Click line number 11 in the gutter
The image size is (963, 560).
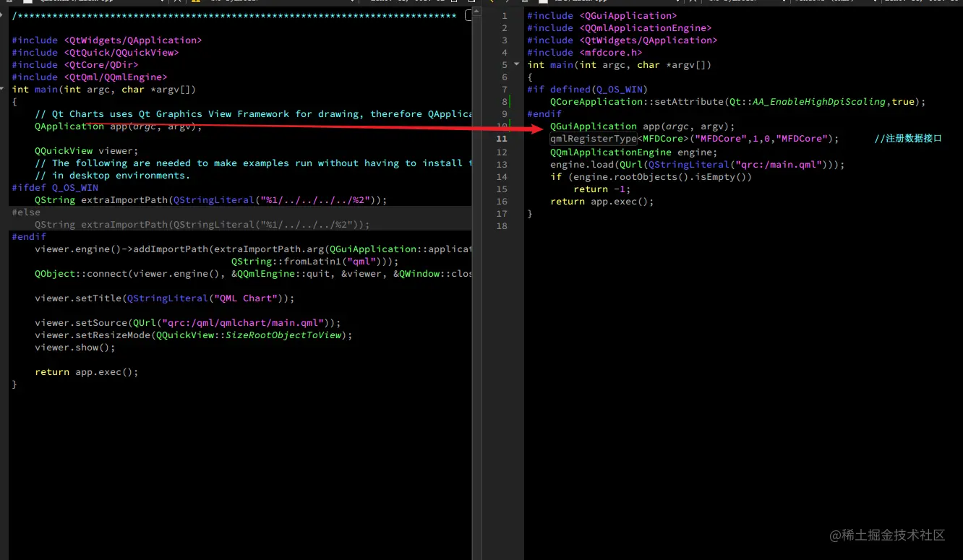click(x=502, y=139)
